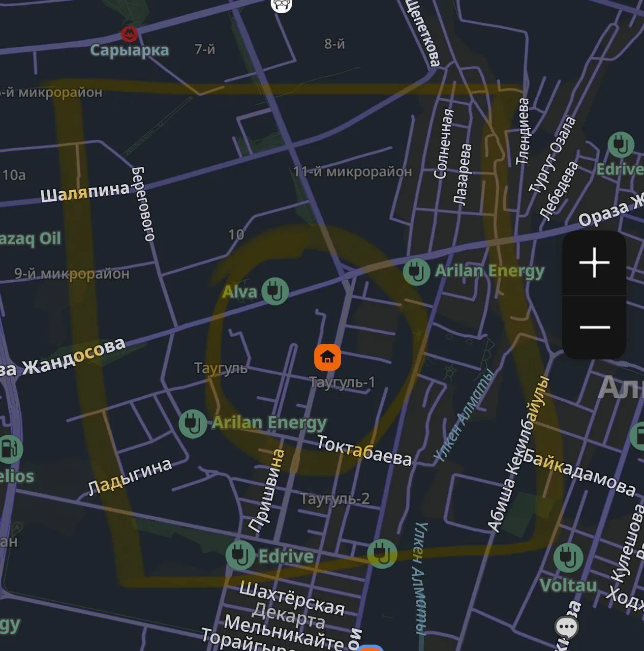This screenshot has height=651, width=644.
Task: Select the Байкадамова street label
Action: click(579, 472)
